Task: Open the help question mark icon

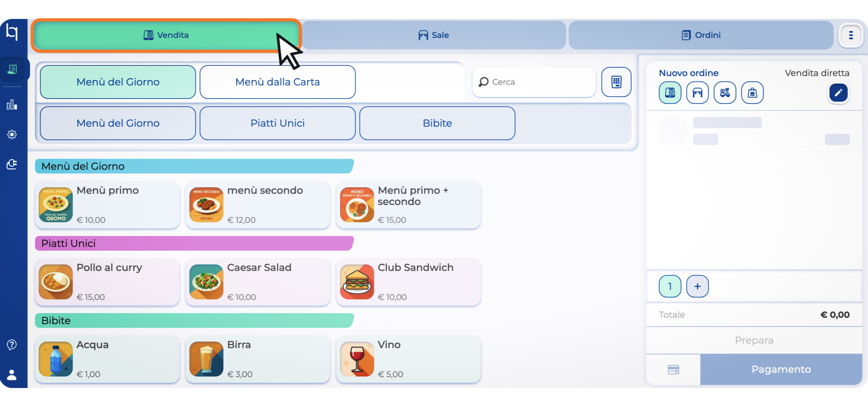Action: (12, 344)
